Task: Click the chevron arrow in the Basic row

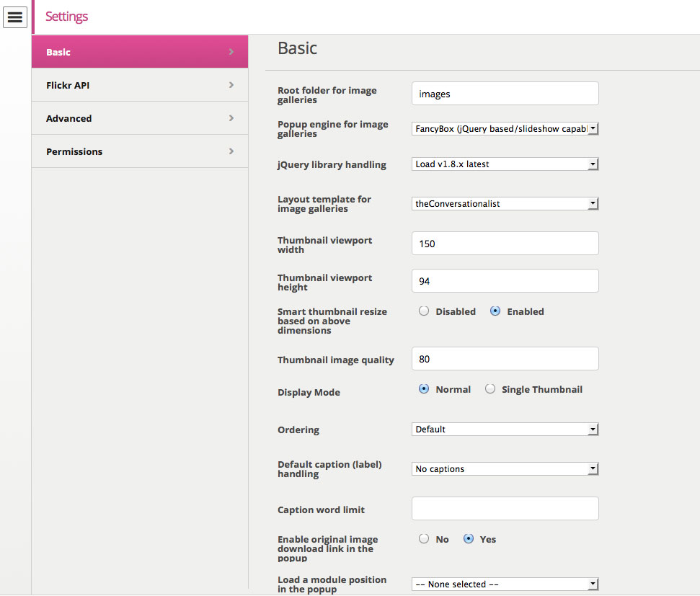Action: click(x=231, y=52)
